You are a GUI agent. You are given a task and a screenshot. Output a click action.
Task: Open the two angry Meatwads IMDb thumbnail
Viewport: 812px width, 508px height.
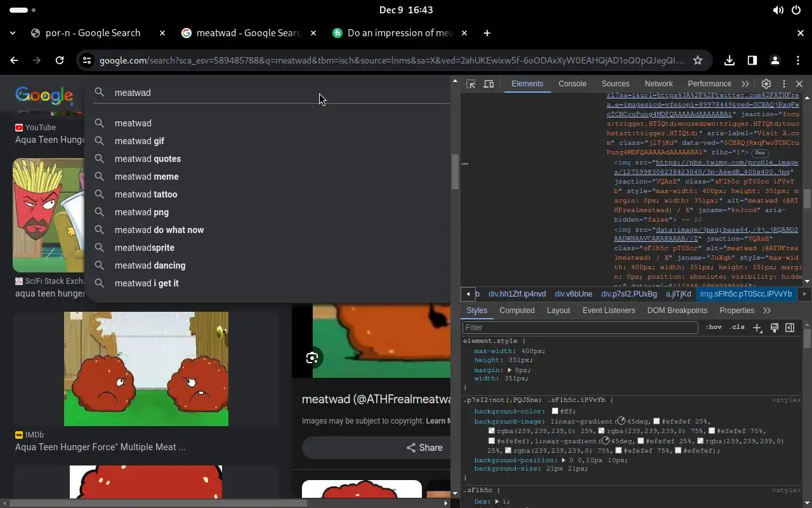pos(146,369)
